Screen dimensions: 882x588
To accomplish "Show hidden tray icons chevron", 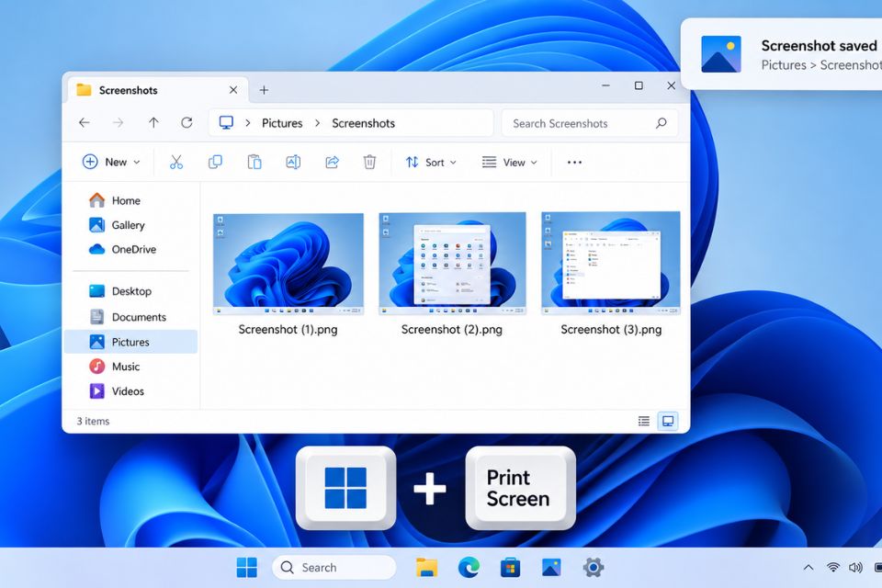I will click(x=808, y=567).
